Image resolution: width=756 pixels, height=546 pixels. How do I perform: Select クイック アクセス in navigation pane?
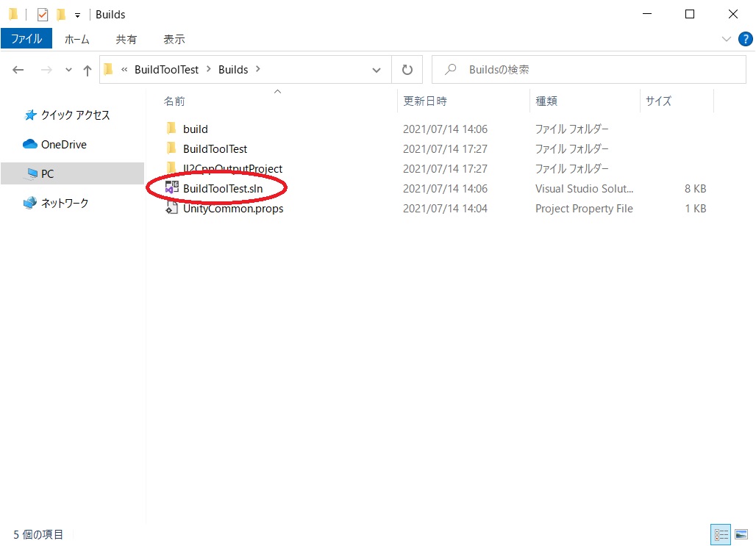pos(75,115)
